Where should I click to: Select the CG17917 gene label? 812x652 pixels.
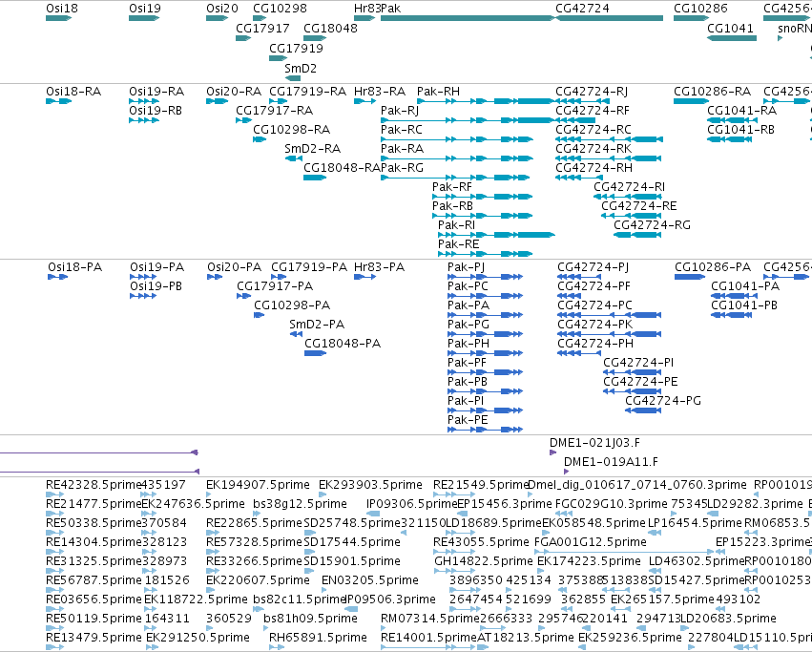(x=262, y=28)
